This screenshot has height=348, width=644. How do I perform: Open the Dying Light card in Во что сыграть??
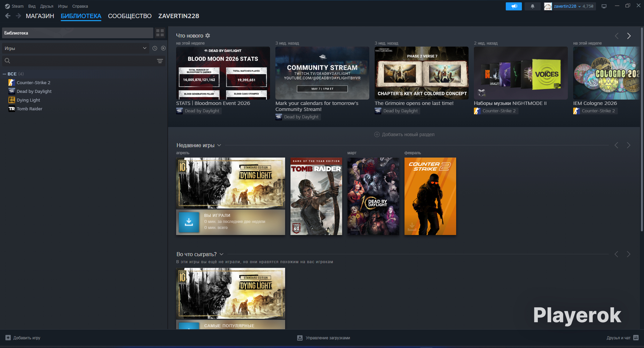tap(230, 293)
